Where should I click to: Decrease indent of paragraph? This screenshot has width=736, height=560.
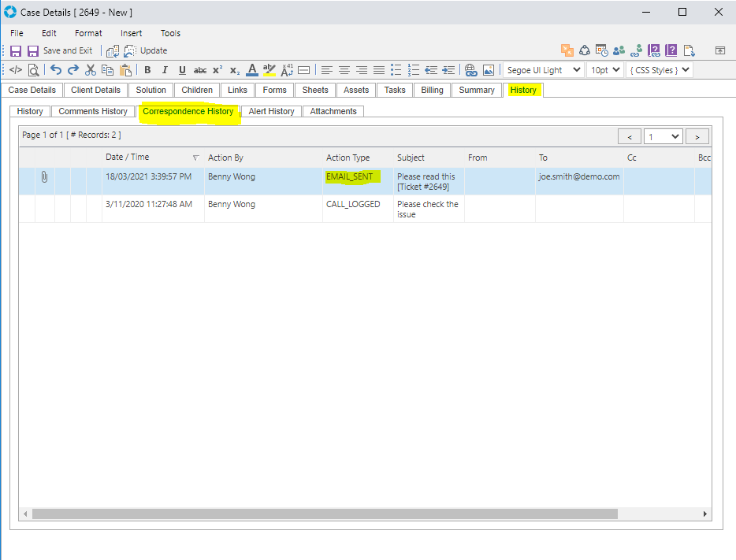(x=431, y=70)
